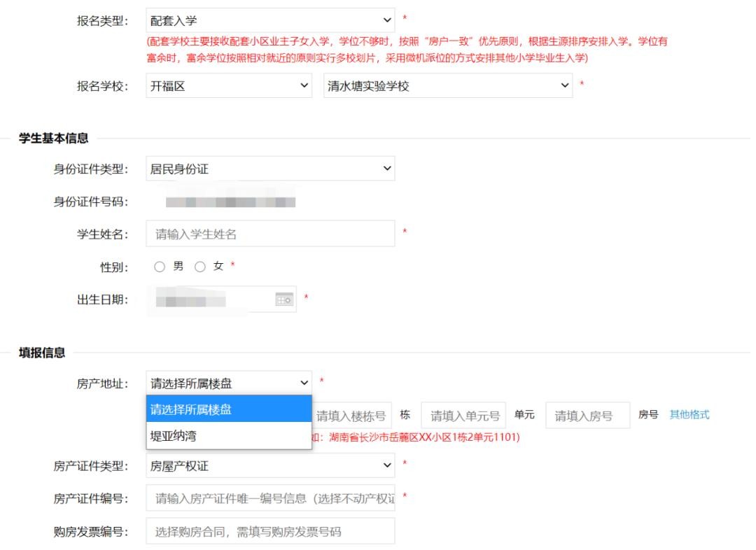Click the 请填入单元号 unit number field

point(463,416)
